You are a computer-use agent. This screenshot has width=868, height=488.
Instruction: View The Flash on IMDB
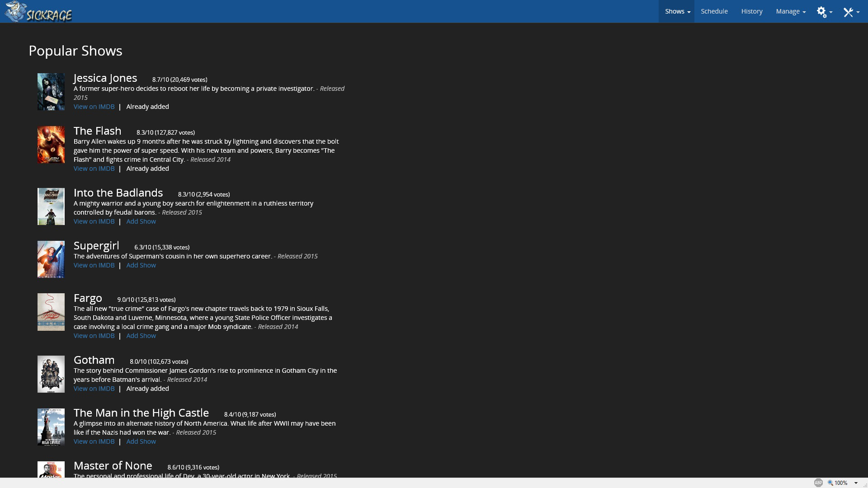(94, 169)
